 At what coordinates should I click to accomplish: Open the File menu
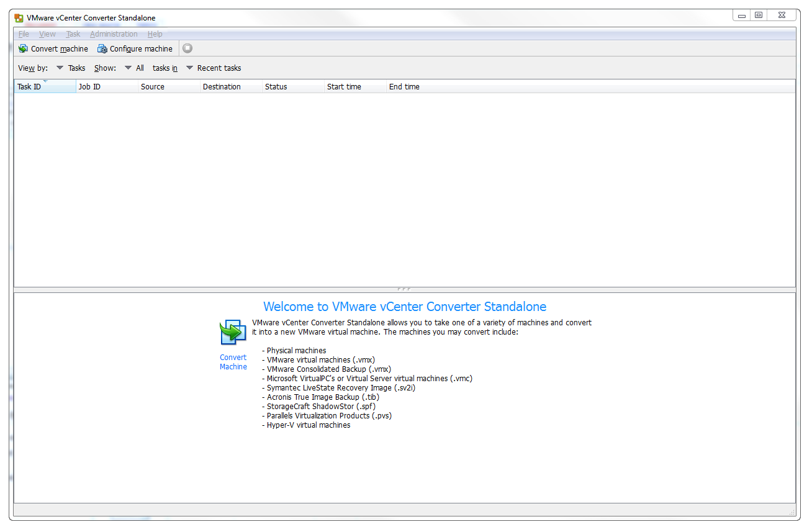[x=24, y=34]
